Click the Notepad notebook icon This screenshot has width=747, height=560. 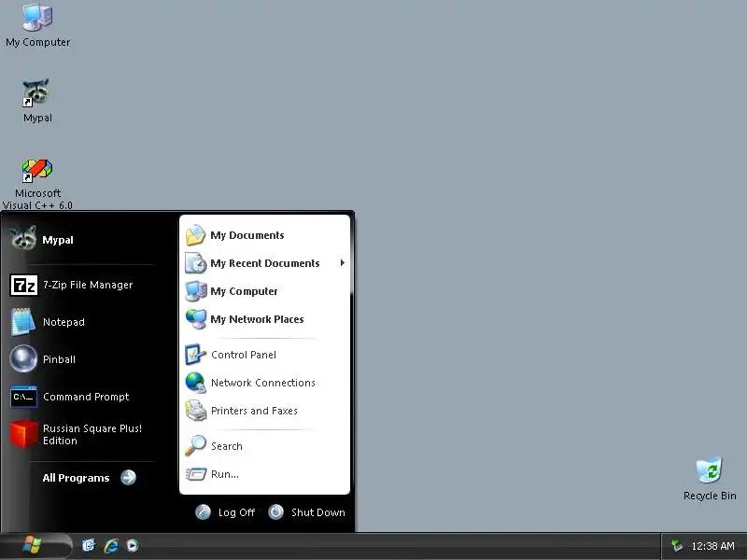click(22, 322)
